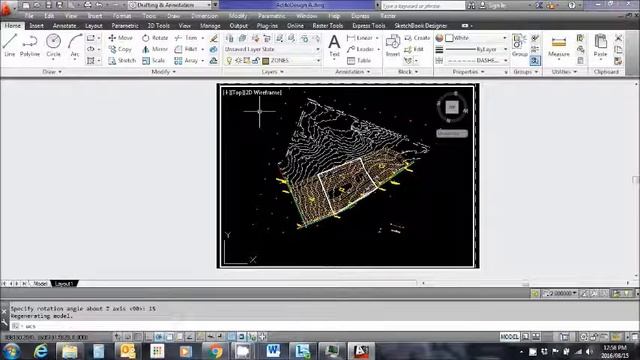The width and height of the screenshot is (640, 360).
Task: Toggle the group selection highlighted button
Action: (x=535, y=60)
